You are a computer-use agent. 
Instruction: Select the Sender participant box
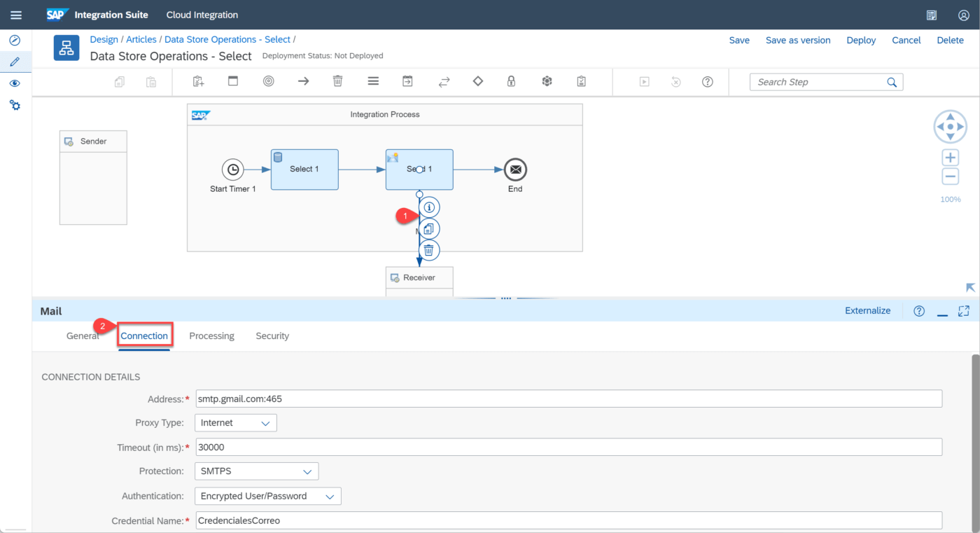coord(93,177)
